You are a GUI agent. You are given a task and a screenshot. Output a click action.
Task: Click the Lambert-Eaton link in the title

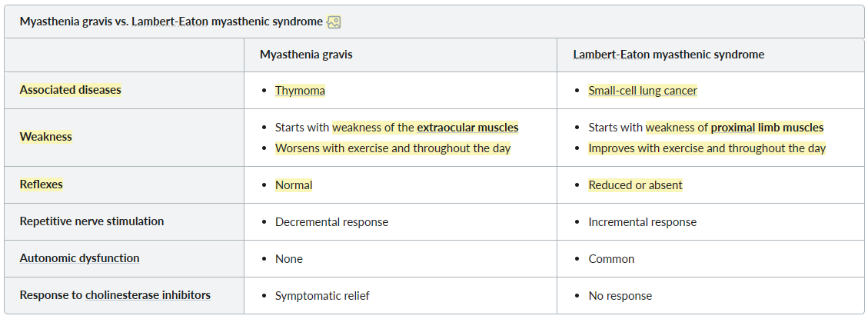(x=170, y=22)
